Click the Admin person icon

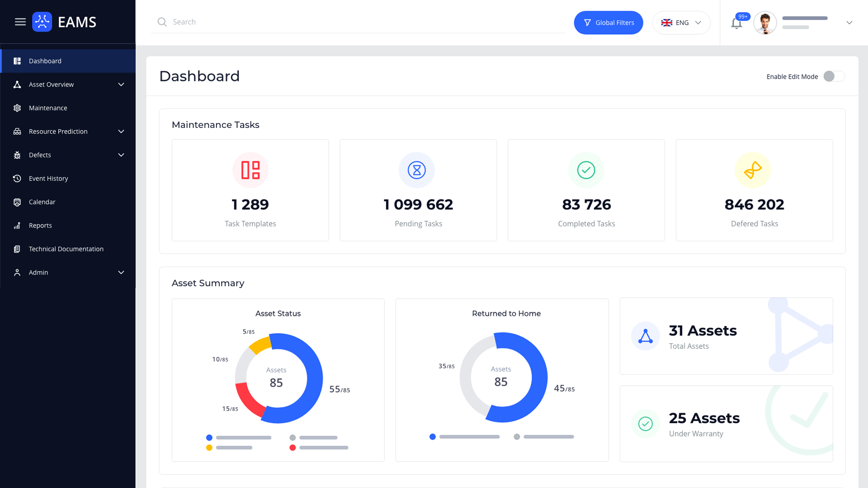[17, 272]
